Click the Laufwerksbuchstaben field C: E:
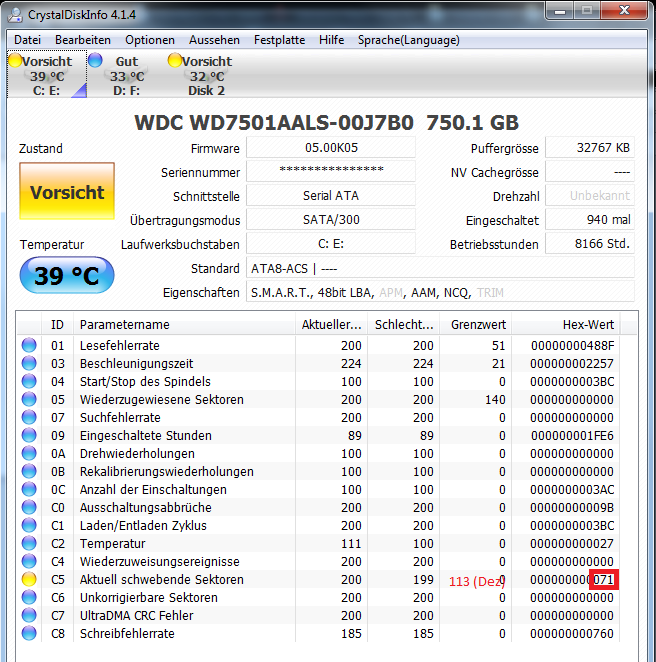 (x=331, y=244)
